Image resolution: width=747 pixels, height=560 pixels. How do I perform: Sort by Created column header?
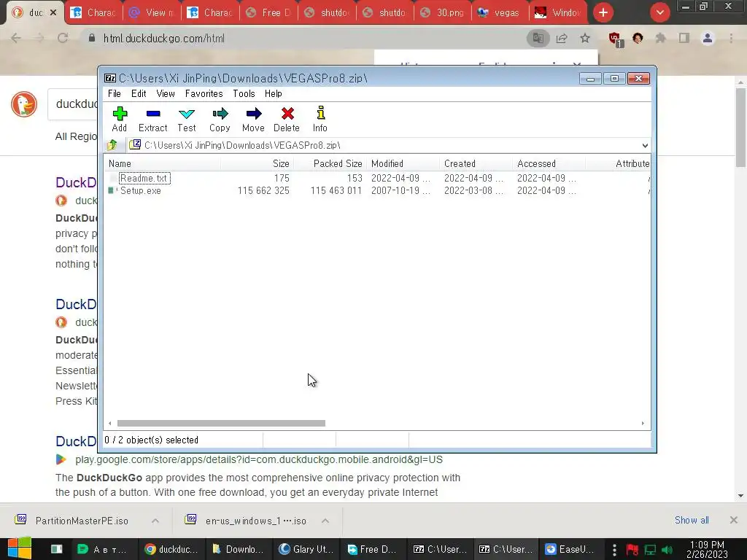pyautogui.click(x=476, y=164)
